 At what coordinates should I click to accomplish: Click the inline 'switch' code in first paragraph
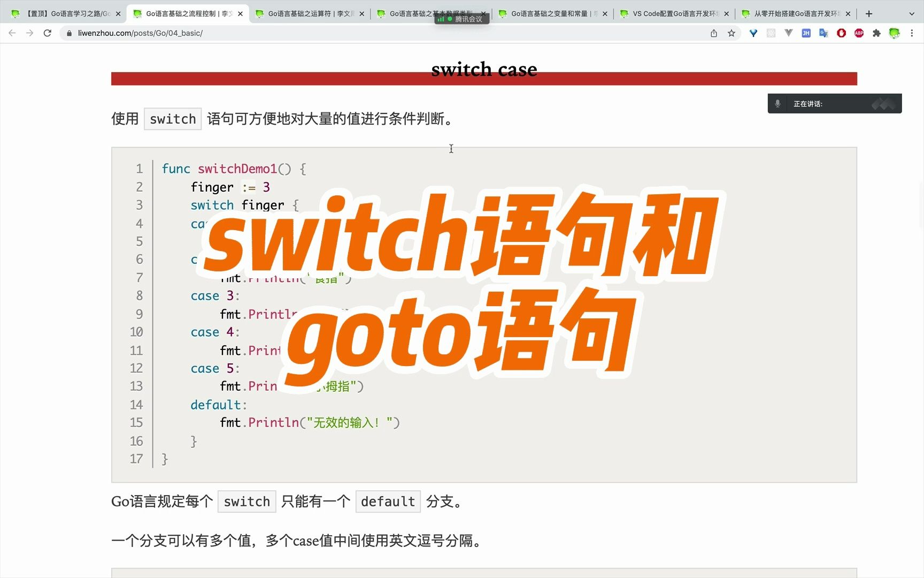coord(173,119)
